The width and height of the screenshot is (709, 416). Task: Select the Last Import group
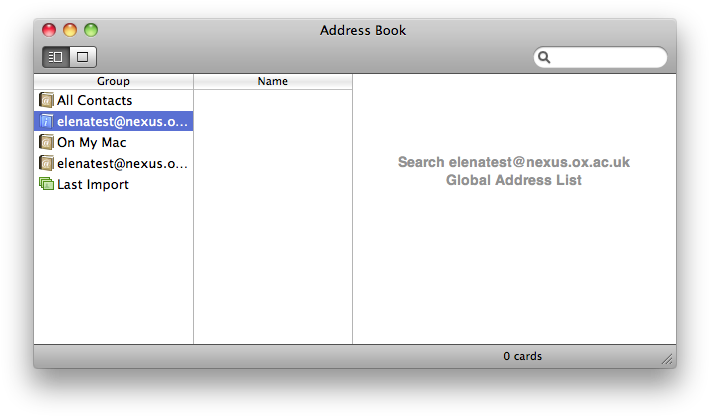tap(113, 184)
